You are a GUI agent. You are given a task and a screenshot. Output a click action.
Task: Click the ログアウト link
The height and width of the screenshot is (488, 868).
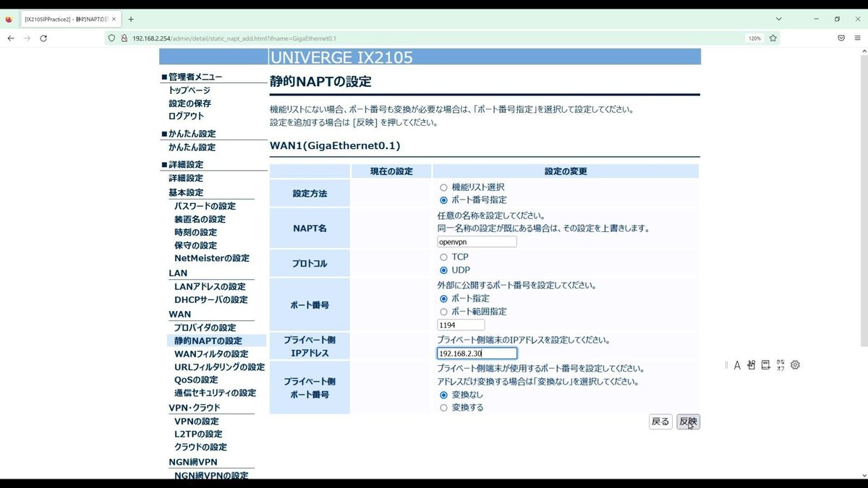[x=185, y=116]
